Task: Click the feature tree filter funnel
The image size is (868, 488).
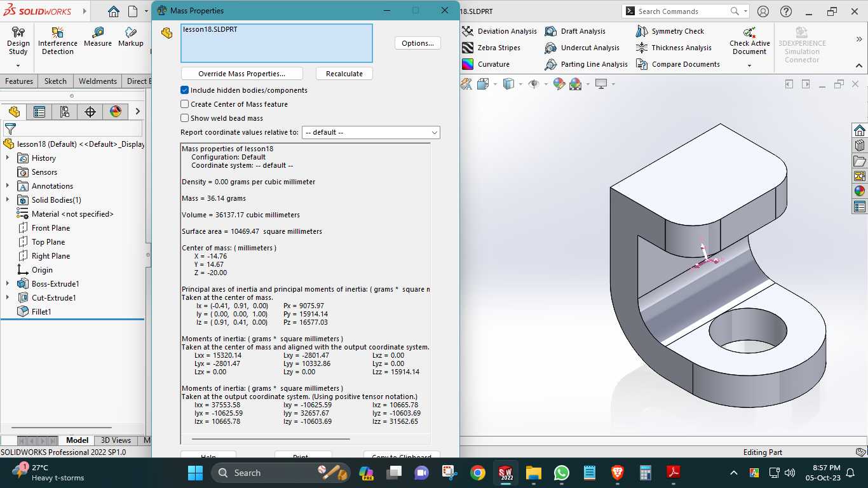Action: tap(10, 129)
